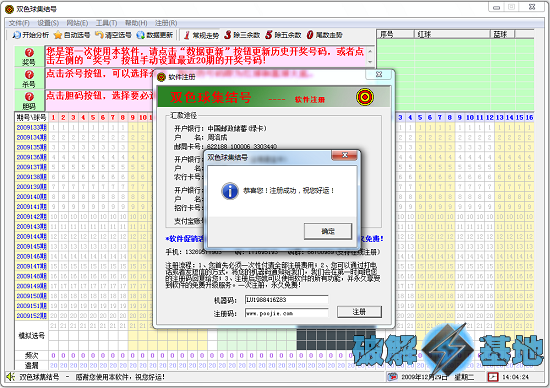This screenshot has width=550, height=388.
Task: Click the 杀号 help button on the left
Action: click(29, 79)
